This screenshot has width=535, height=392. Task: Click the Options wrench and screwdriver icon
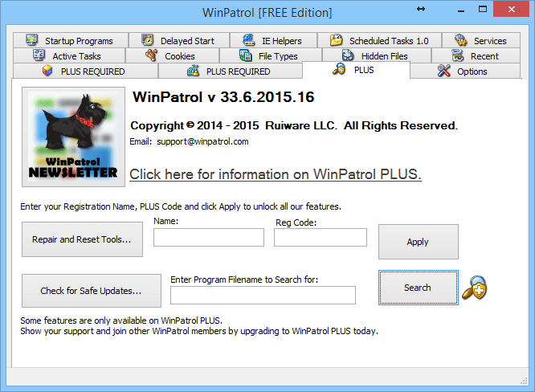pos(444,71)
